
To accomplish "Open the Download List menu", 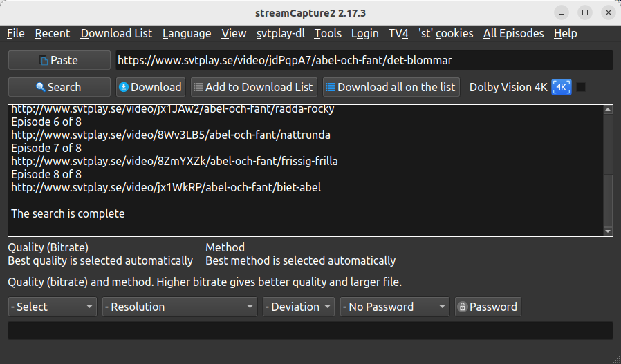I will coord(116,34).
